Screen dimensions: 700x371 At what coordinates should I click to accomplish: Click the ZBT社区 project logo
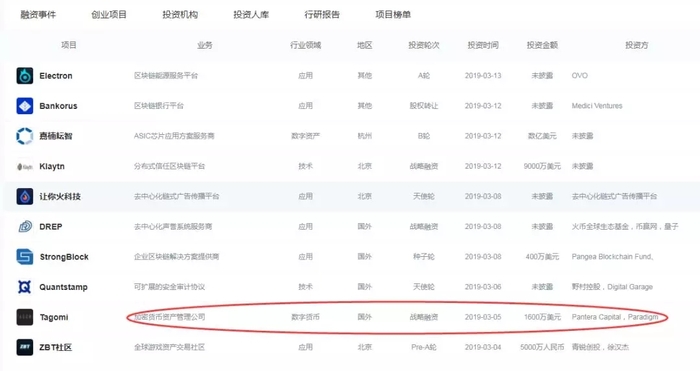click(x=25, y=347)
